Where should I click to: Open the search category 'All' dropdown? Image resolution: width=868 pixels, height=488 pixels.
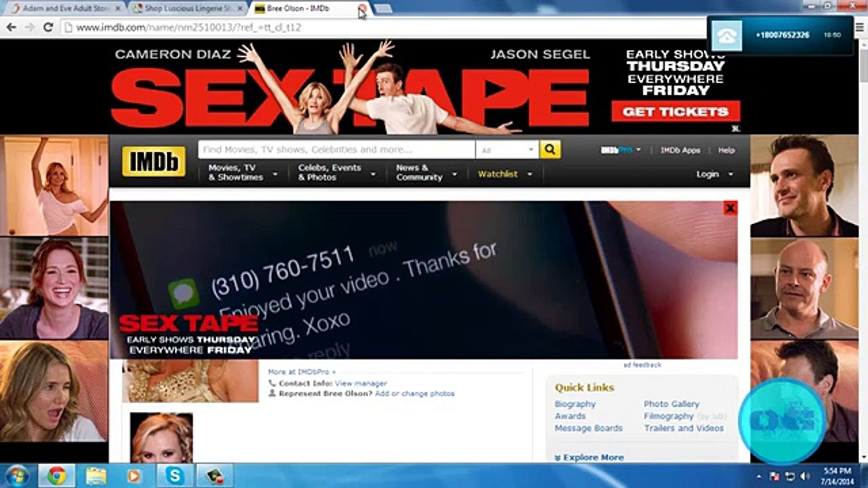(x=507, y=150)
